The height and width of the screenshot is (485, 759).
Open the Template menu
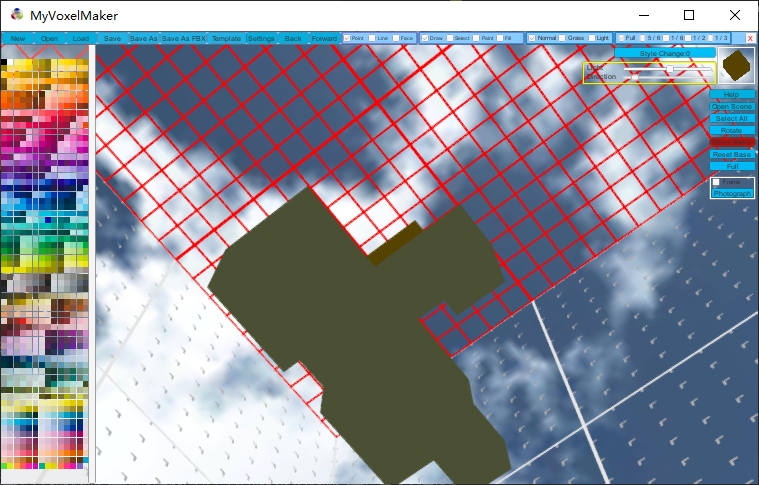point(227,38)
